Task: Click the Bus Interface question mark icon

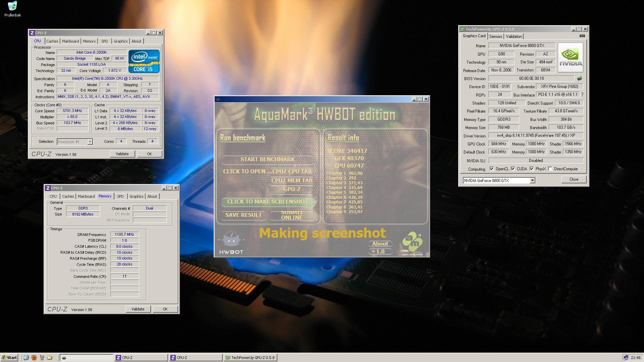Action: point(582,95)
